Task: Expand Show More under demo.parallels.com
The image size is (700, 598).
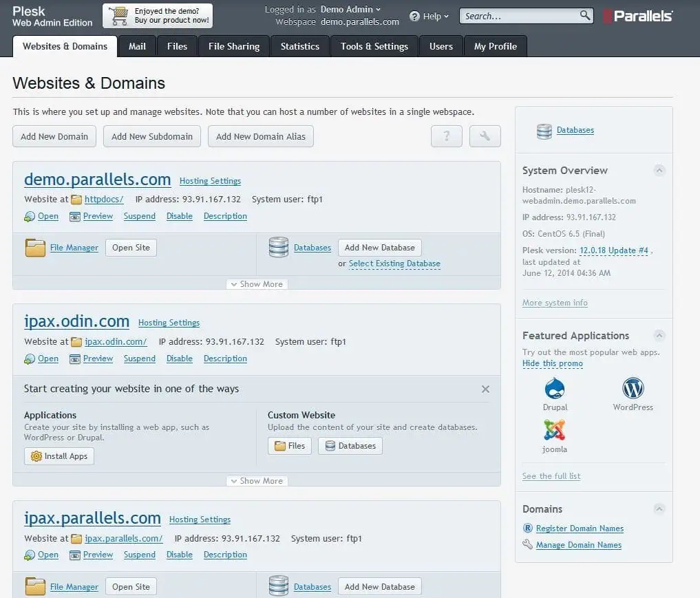Action: click(x=257, y=284)
